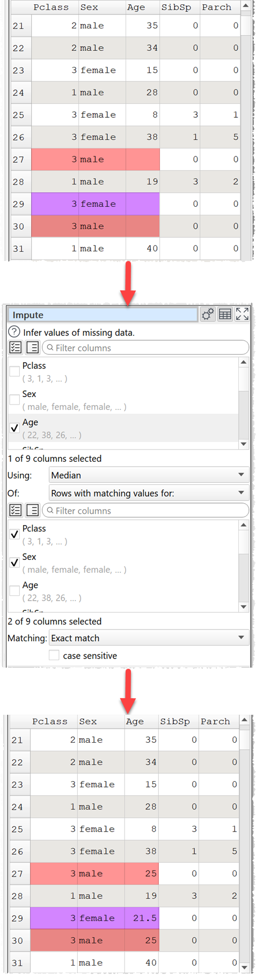Open the Of dropdown for matching rows
Viewport: 256px width, 980px height.
[x=149, y=493]
